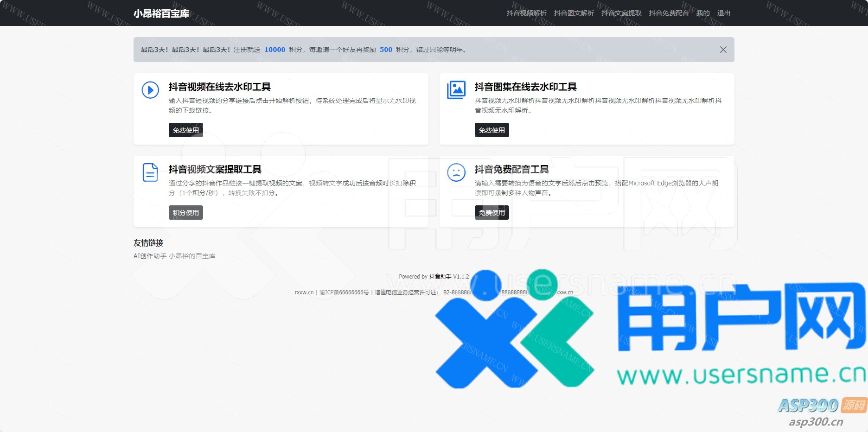Click the description text starting 通过分享的抖音作品链接
Viewport: 868px width, 432px height.
(x=292, y=188)
